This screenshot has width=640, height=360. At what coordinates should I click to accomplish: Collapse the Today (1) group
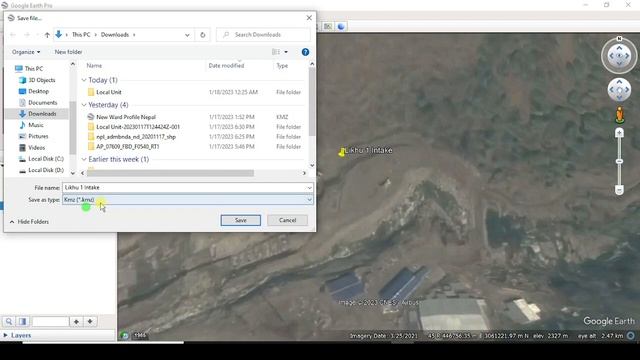coord(84,80)
